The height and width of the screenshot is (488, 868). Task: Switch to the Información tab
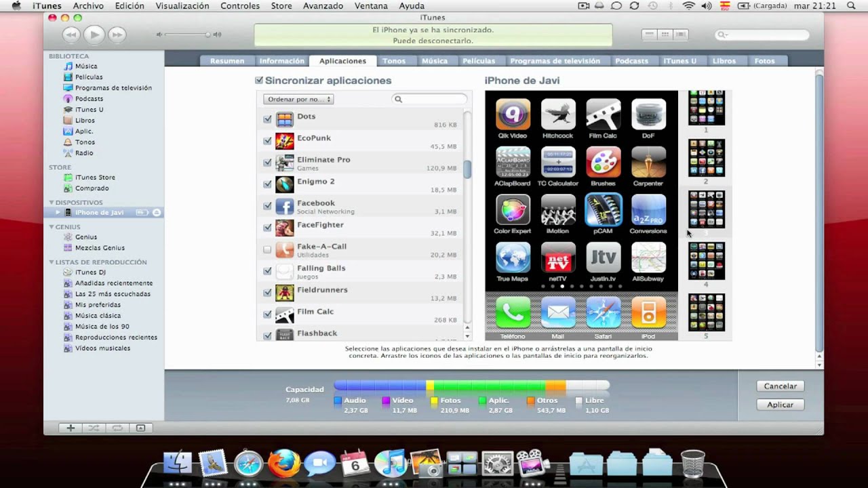coord(281,61)
